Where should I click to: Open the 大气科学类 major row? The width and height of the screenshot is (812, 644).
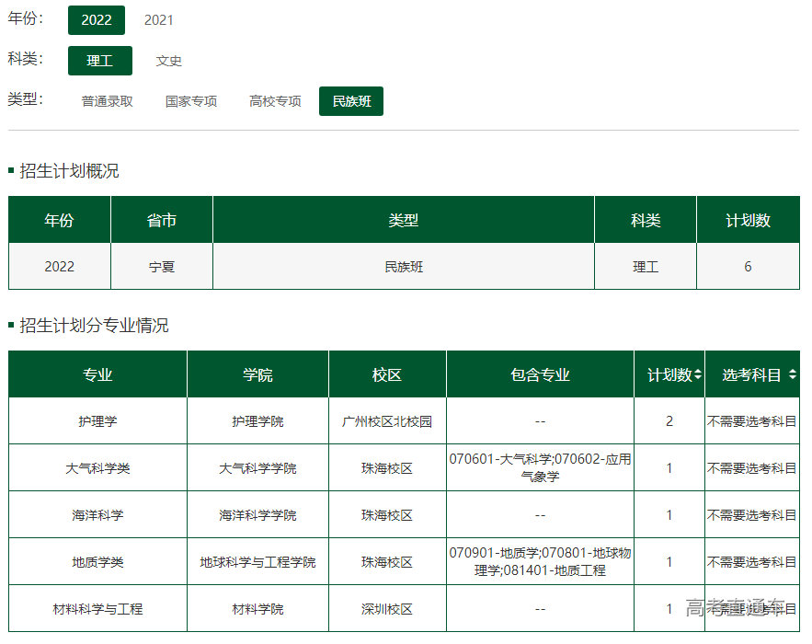point(97,468)
